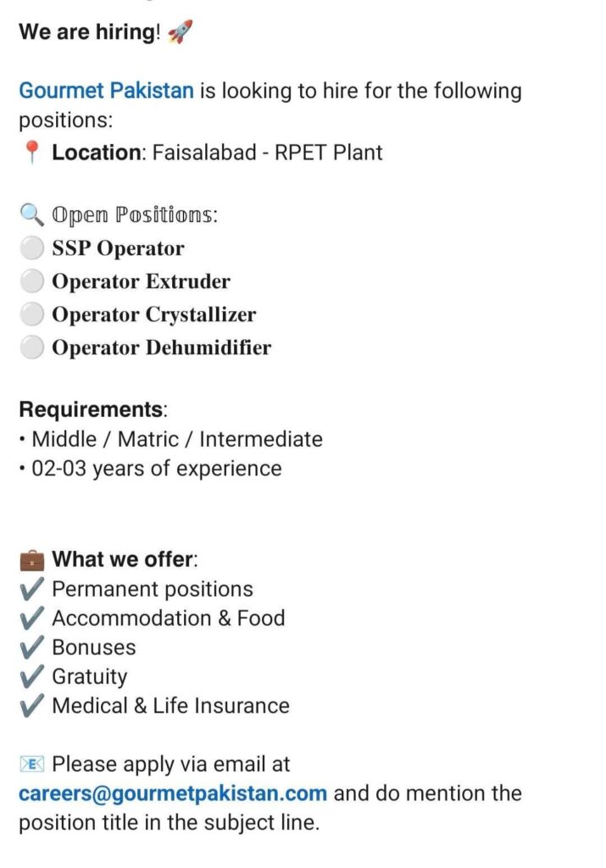Open the Gourmet Pakistan company link

point(106,91)
